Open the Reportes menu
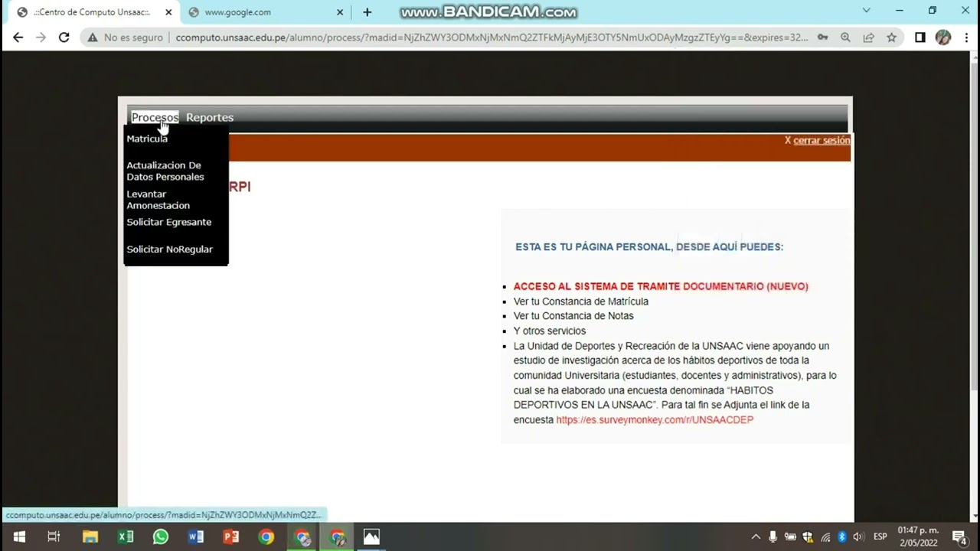Image resolution: width=980 pixels, height=551 pixels. 210,117
